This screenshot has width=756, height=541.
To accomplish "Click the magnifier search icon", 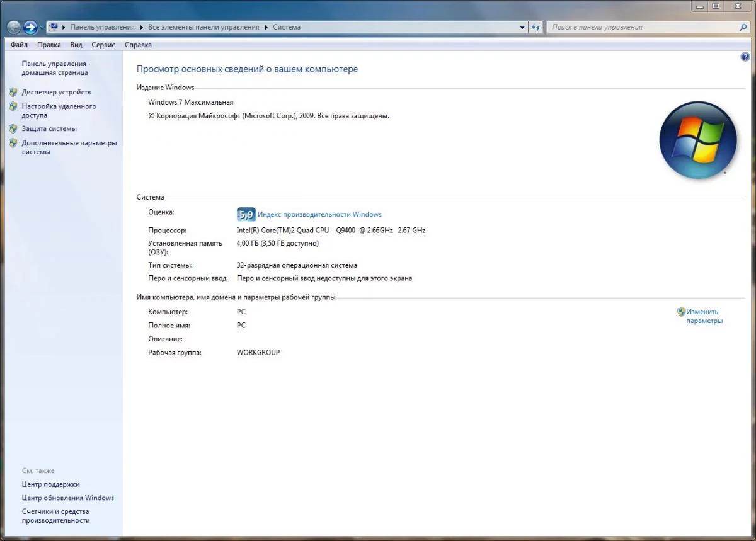I will 743,27.
